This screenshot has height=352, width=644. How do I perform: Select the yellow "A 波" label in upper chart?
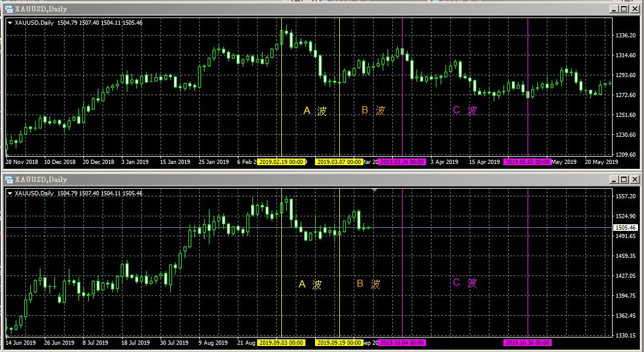(315, 110)
